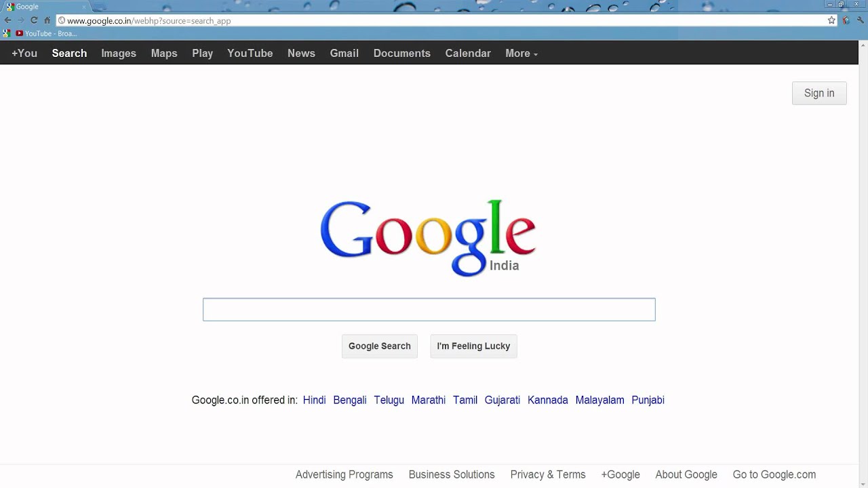The height and width of the screenshot is (488, 868).
Task: Minimize the browser window
Action: tap(830, 4)
